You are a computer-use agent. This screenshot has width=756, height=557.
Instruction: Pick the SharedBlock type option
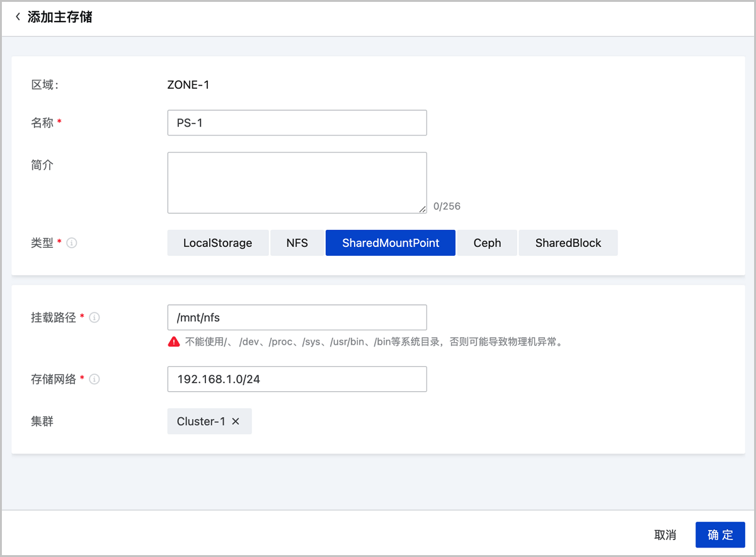point(568,243)
